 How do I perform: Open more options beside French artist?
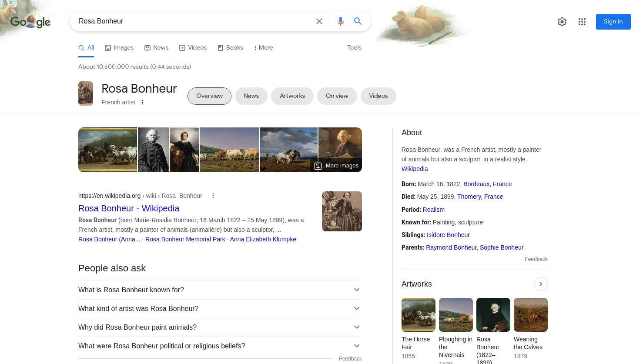142,102
